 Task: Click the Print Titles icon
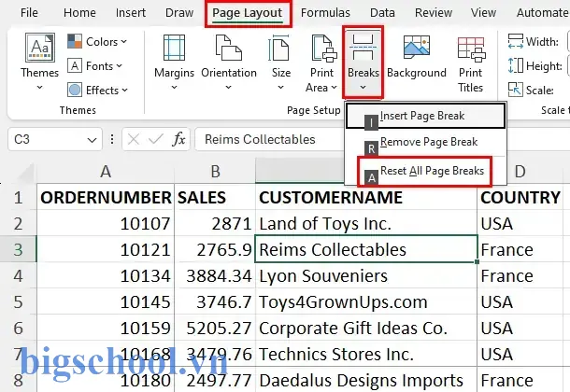(x=471, y=49)
